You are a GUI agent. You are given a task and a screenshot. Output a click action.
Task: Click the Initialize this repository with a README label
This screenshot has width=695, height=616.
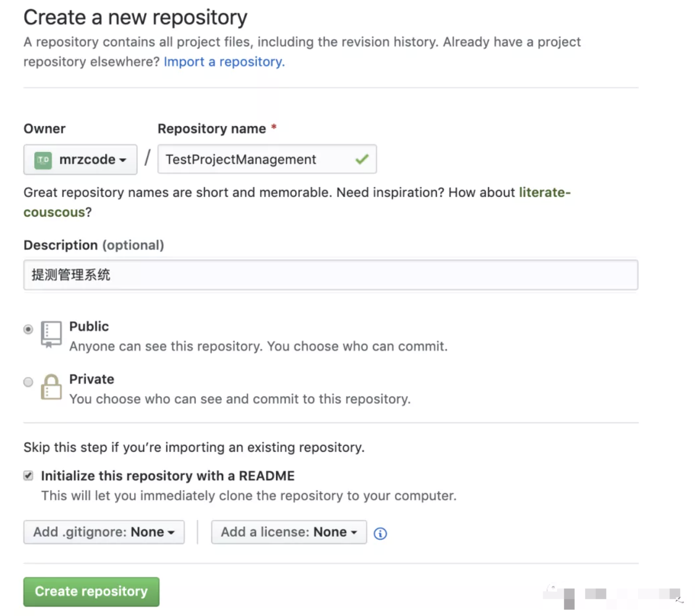pyautogui.click(x=168, y=476)
